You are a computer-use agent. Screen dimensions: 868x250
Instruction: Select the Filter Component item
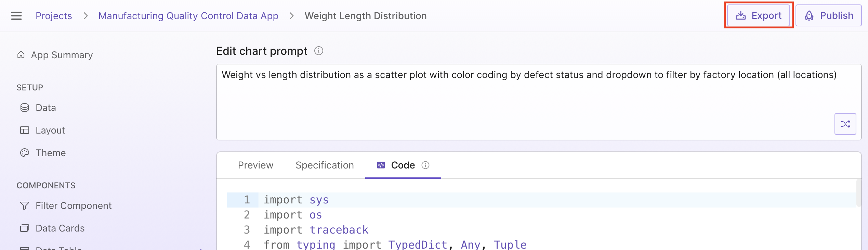[x=74, y=206]
